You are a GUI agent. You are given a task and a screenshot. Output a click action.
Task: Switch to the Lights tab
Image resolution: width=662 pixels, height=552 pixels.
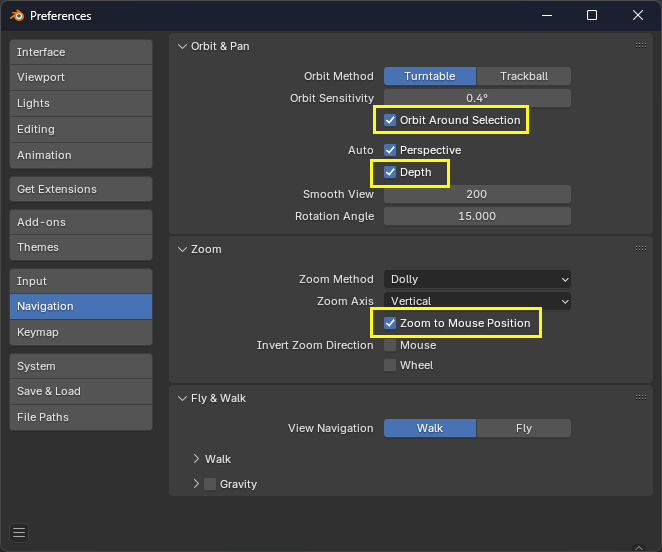coord(81,103)
